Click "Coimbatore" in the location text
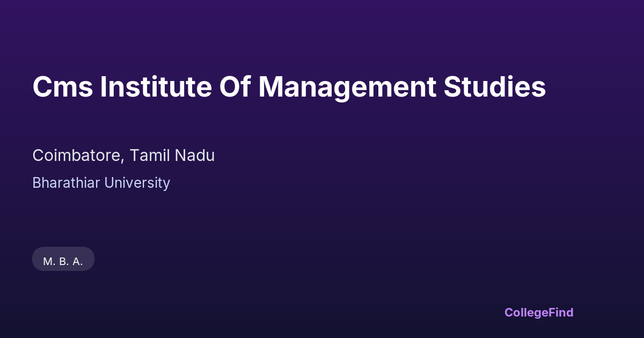644x338 pixels. [77, 156]
